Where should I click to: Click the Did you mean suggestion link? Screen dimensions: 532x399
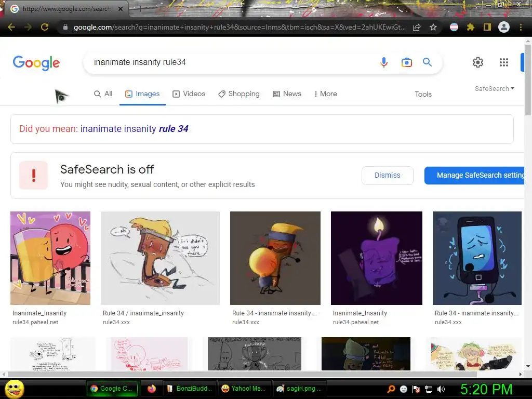pyautogui.click(x=135, y=129)
